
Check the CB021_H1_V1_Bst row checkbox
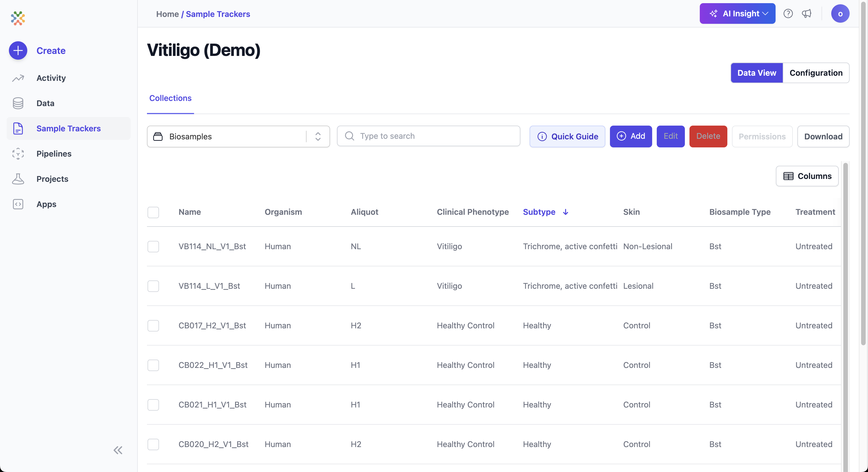pyautogui.click(x=153, y=405)
